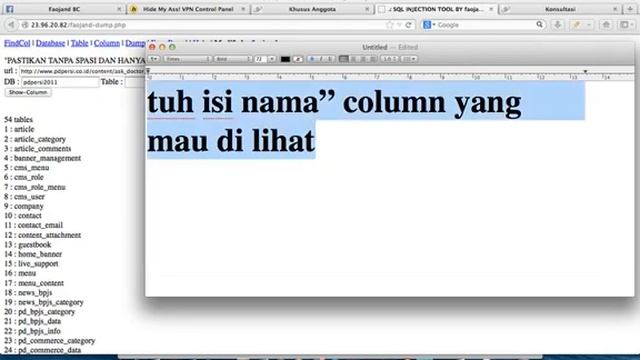This screenshot has width=640, height=360.
Task: Go back with the browser back arrow
Action: point(11,25)
